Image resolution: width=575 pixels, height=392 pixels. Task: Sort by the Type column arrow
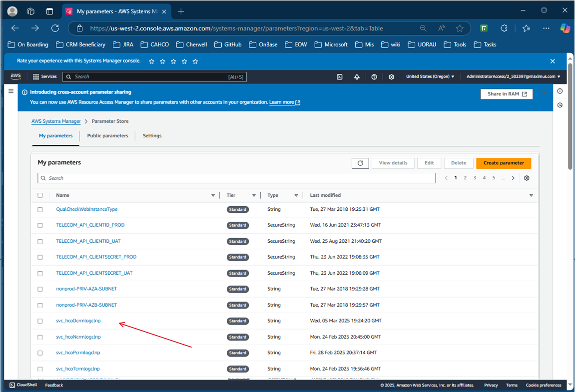point(296,195)
